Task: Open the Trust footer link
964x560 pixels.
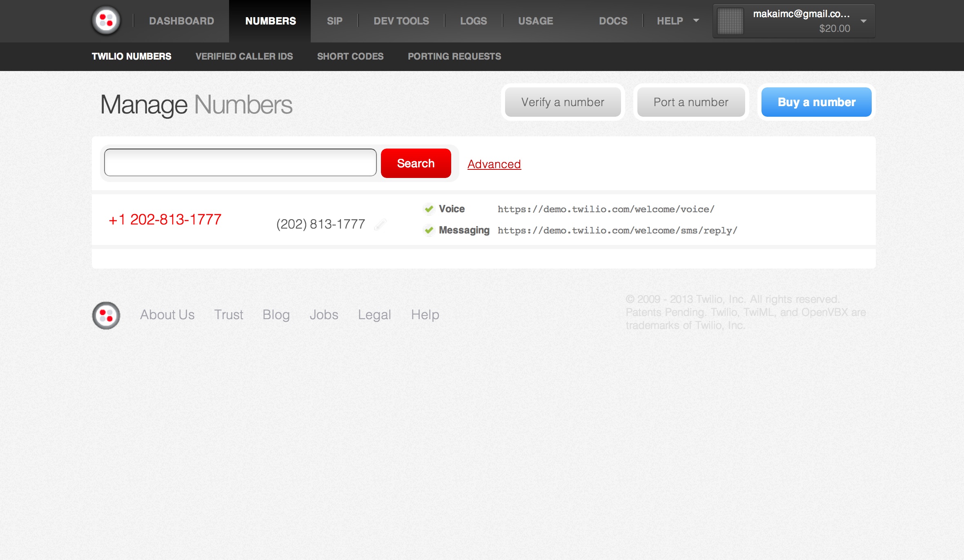Action: pyautogui.click(x=229, y=315)
